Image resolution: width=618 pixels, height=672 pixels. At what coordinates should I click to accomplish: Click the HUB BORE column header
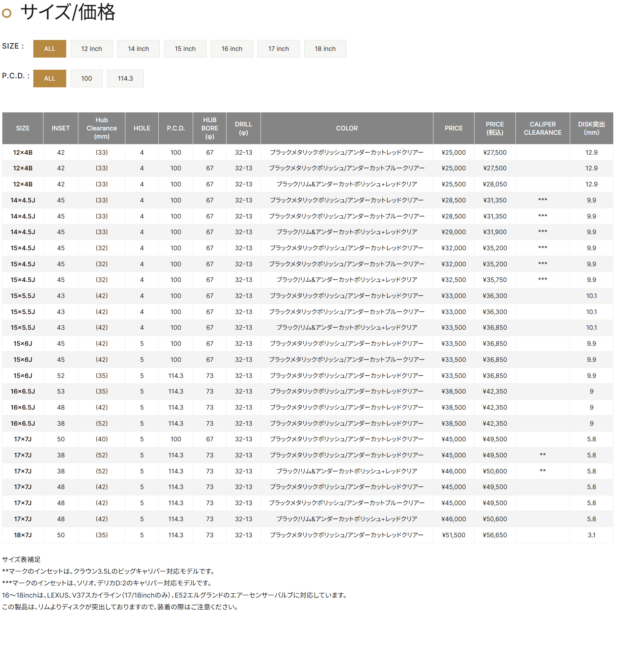point(209,128)
